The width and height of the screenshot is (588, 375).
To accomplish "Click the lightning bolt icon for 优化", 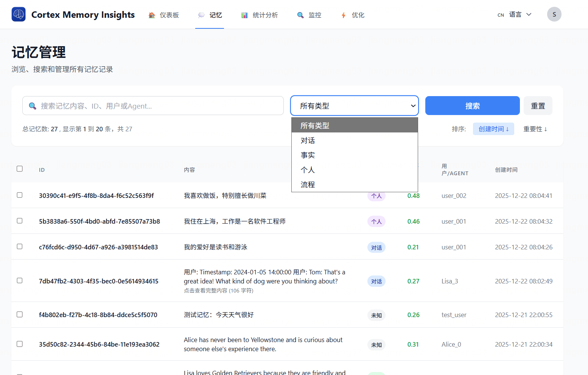I will point(344,15).
